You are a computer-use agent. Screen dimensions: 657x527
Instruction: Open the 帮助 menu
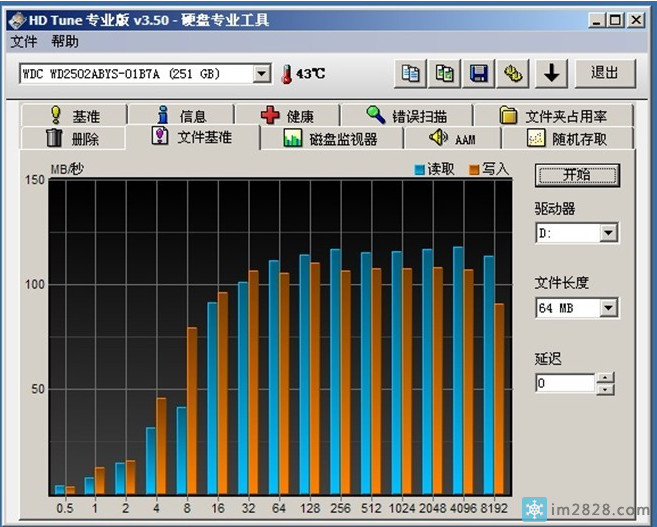click(64, 41)
